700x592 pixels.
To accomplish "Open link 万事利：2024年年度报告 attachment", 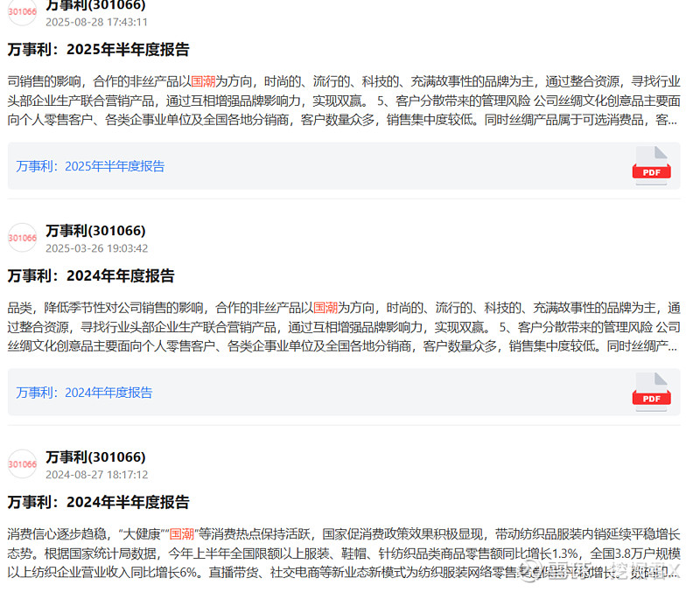I will [84, 393].
